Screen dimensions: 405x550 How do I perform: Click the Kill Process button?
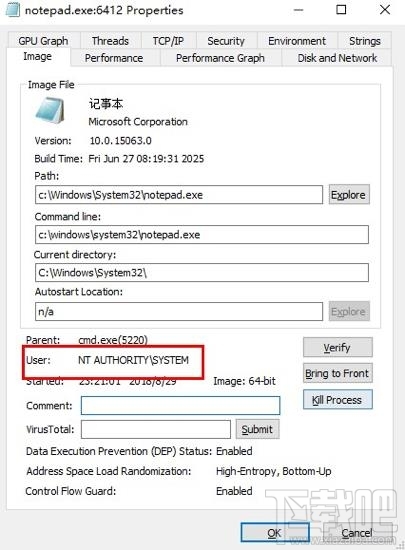337,400
